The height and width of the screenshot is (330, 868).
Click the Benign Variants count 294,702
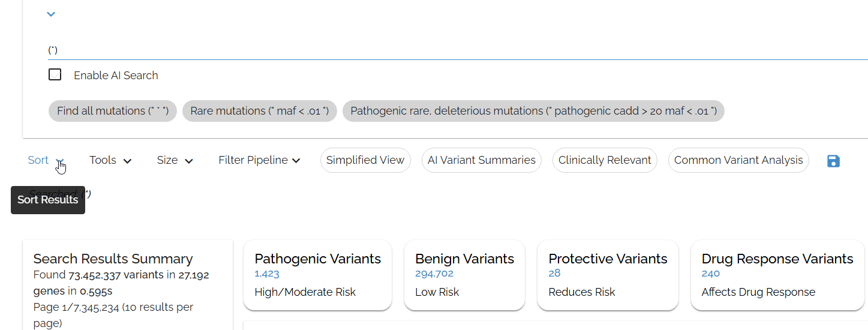point(434,274)
